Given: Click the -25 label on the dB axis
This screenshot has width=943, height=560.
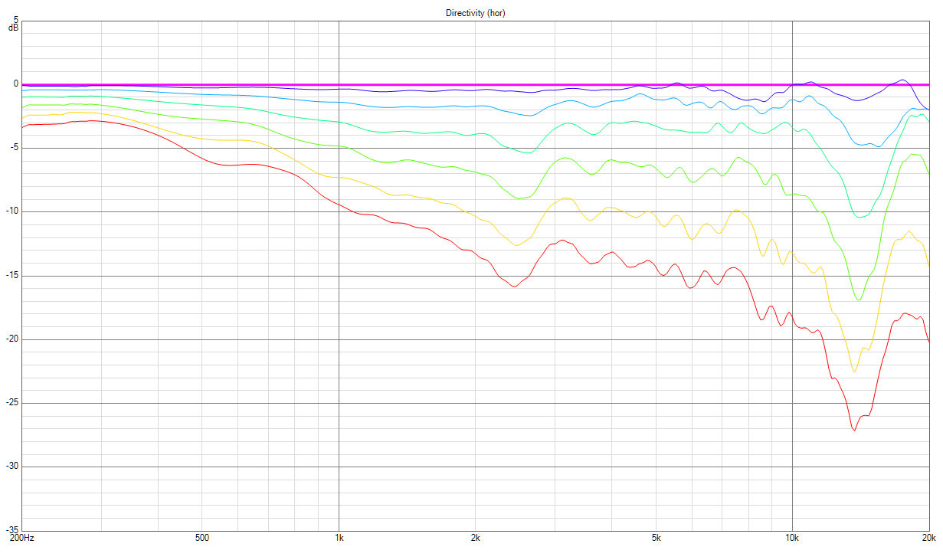Looking at the screenshot, I should pyautogui.click(x=12, y=403).
